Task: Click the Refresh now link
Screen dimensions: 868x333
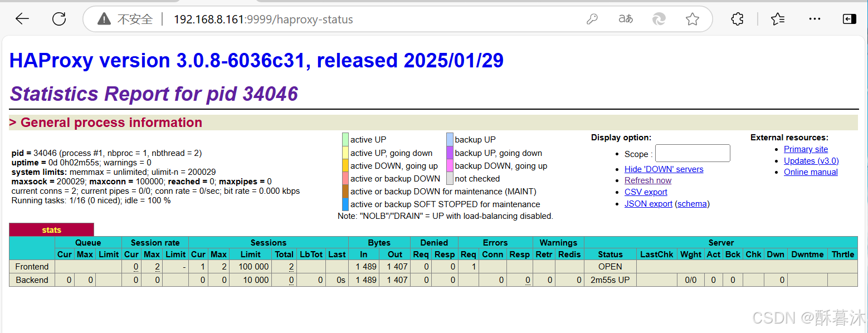Action: coord(648,180)
